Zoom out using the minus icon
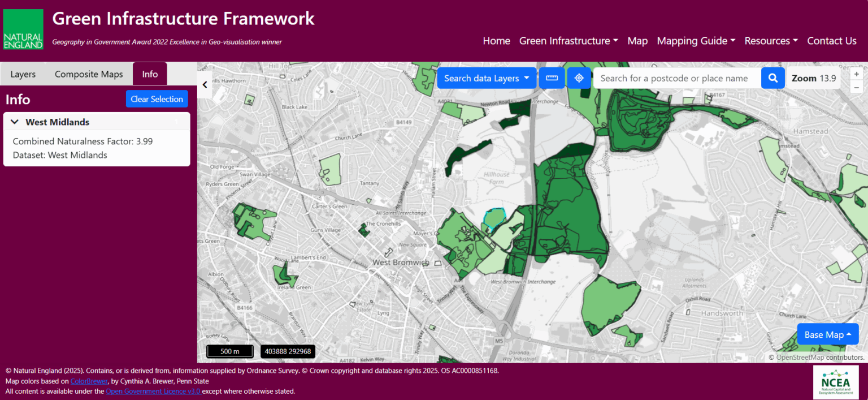Screen dimensions: 868x400 point(856,87)
